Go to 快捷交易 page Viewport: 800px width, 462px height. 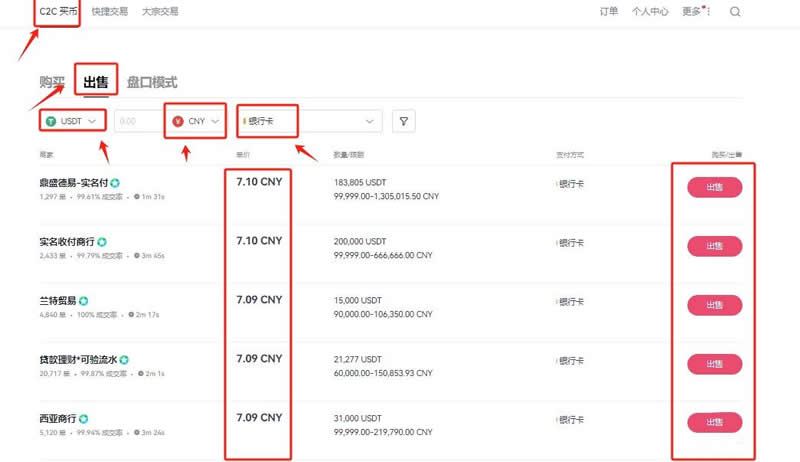[108, 12]
